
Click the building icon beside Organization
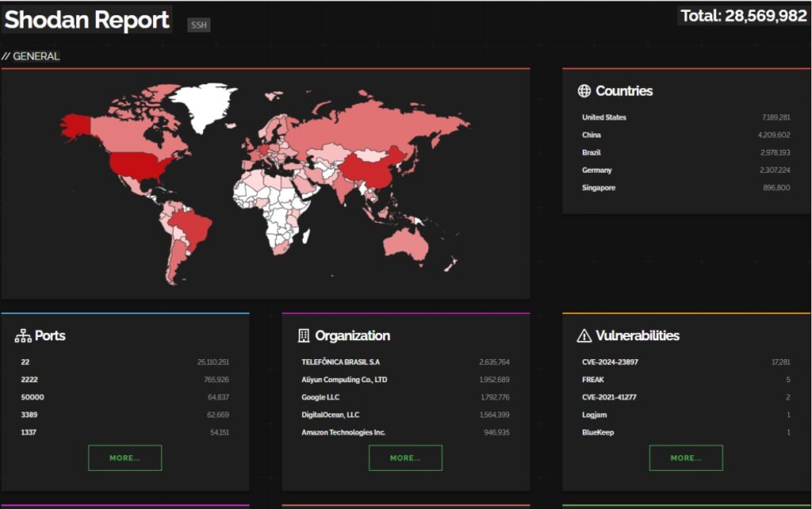pyautogui.click(x=304, y=335)
